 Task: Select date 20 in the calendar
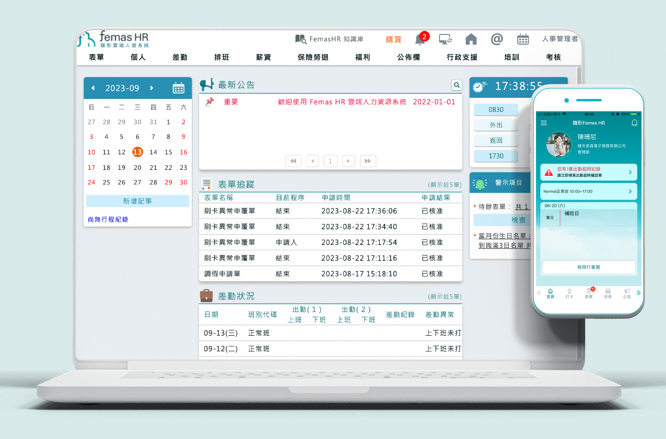click(138, 167)
